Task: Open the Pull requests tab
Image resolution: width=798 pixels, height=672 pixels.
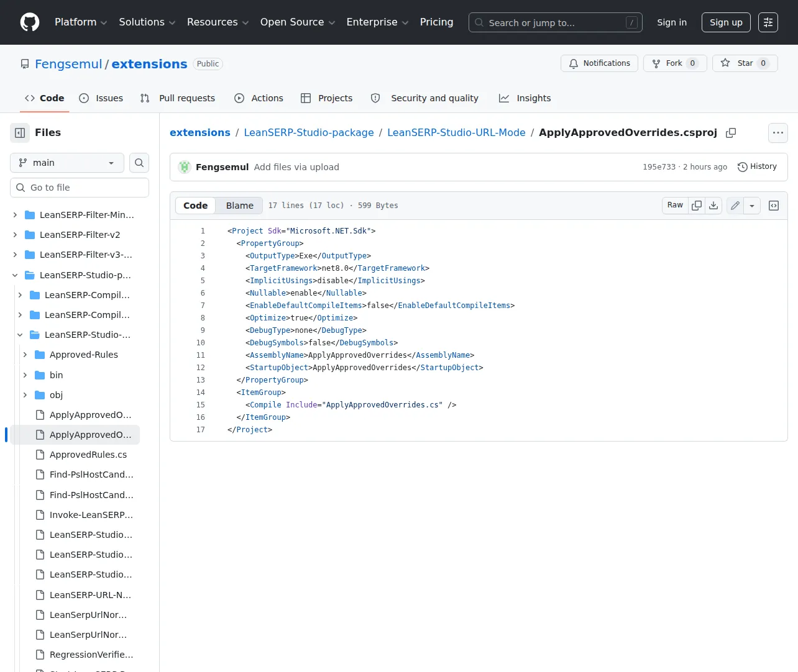Action: click(x=178, y=98)
